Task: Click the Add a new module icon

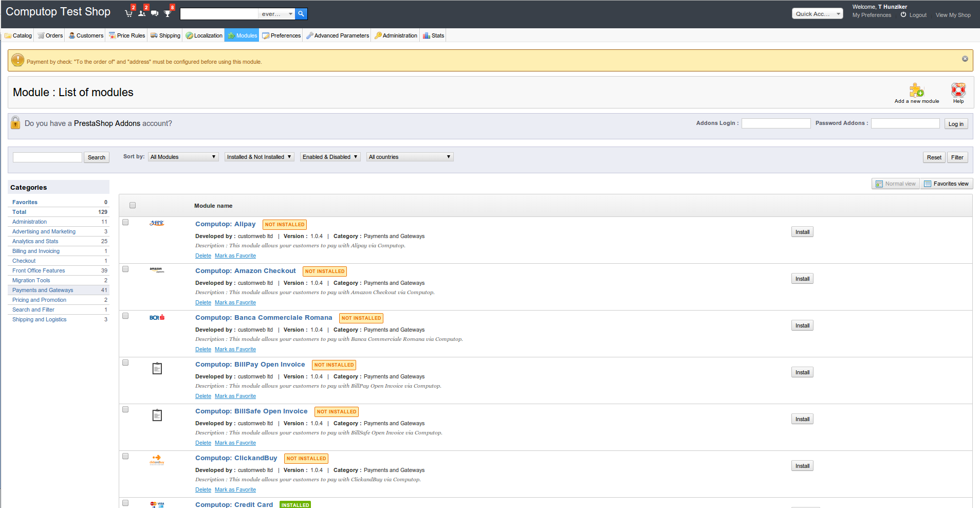Action: [916, 91]
